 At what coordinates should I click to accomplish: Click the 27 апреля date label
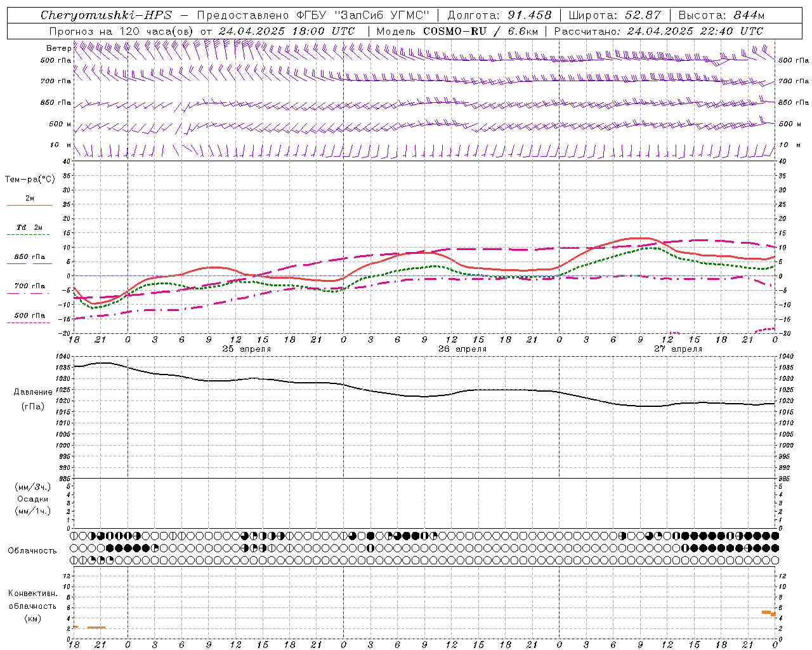[x=678, y=349]
